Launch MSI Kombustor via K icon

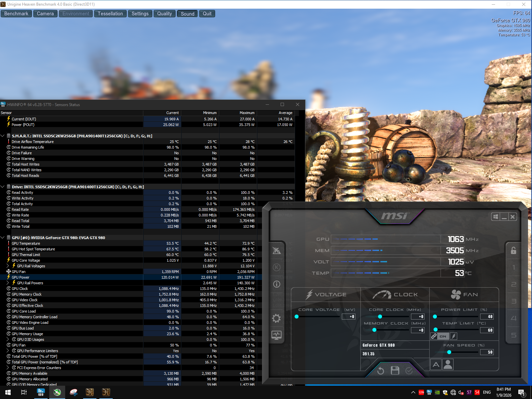click(x=277, y=267)
